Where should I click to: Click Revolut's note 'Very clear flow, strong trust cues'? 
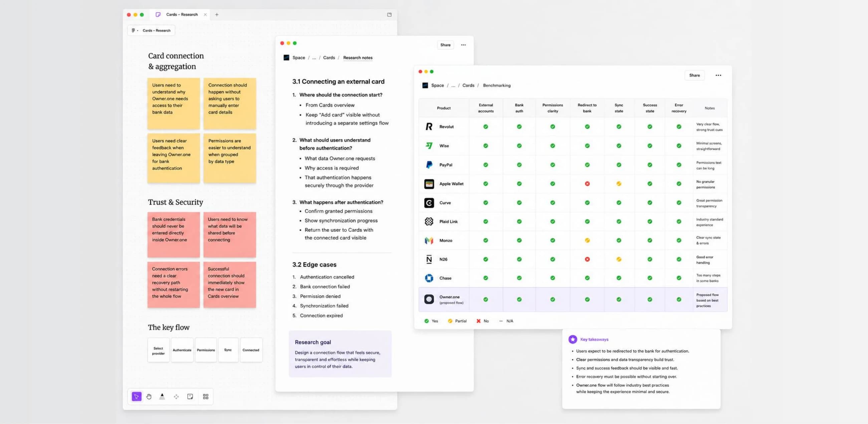click(x=709, y=127)
